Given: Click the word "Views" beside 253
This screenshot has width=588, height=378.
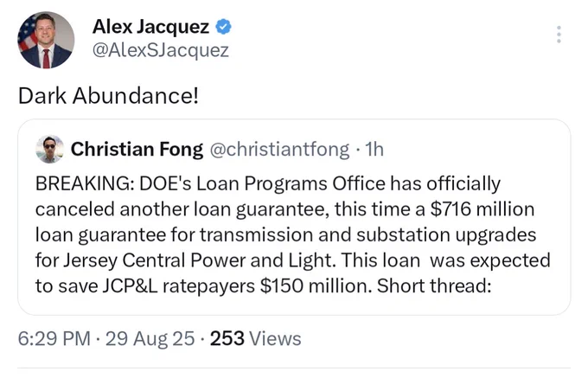Looking at the screenshot, I should [275, 338].
